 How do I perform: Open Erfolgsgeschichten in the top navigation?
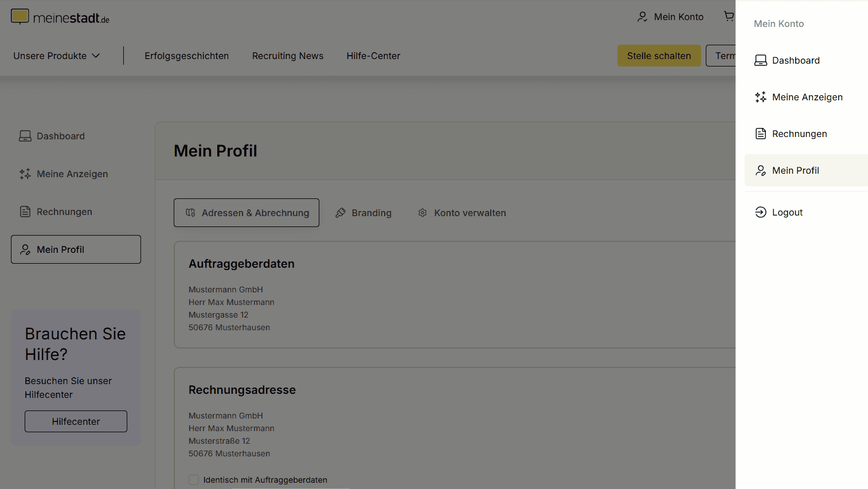tap(186, 56)
